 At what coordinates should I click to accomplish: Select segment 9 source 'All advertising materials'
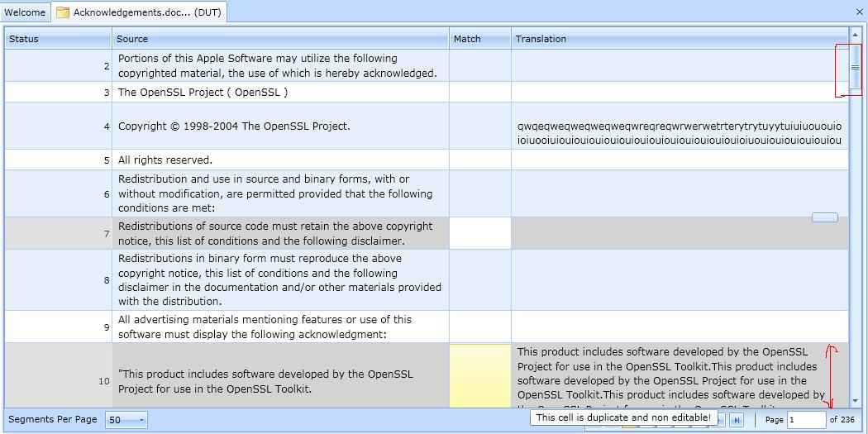(281, 327)
